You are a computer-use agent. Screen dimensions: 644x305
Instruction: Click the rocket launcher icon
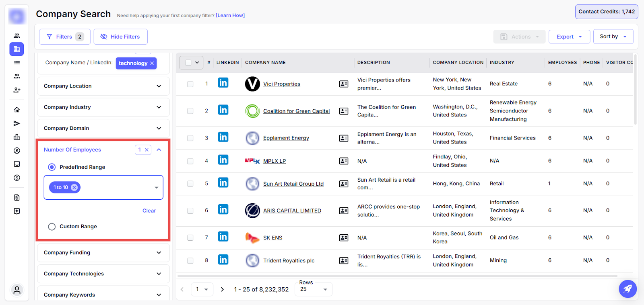tap(627, 289)
